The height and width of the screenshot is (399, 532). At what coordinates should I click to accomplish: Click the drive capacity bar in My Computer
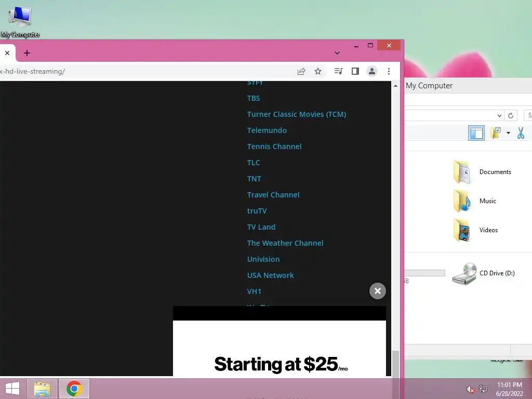424,273
